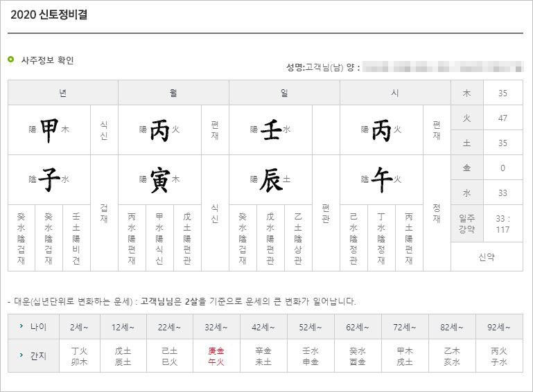The height and width of the screenshot is (392, 533).
Task: Click the 사주정보 확인 section heading
Action: coord(47,60)
